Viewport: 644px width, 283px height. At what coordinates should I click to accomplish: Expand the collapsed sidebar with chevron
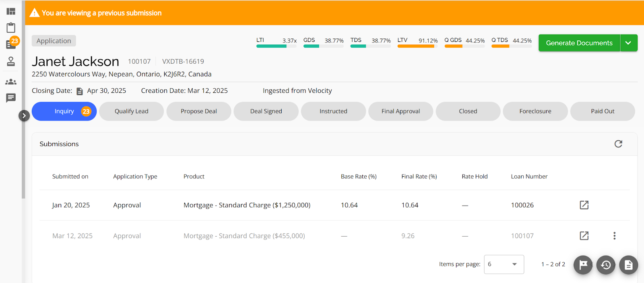pos(24,116)
